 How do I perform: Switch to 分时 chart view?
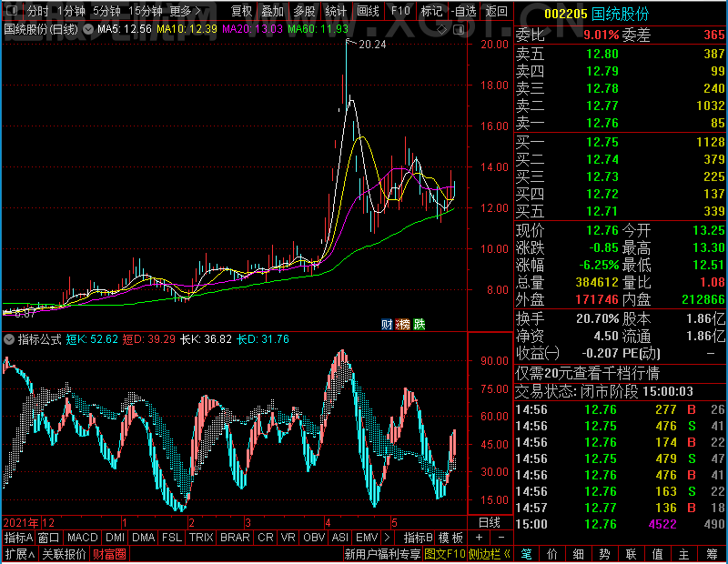[38, 11]
